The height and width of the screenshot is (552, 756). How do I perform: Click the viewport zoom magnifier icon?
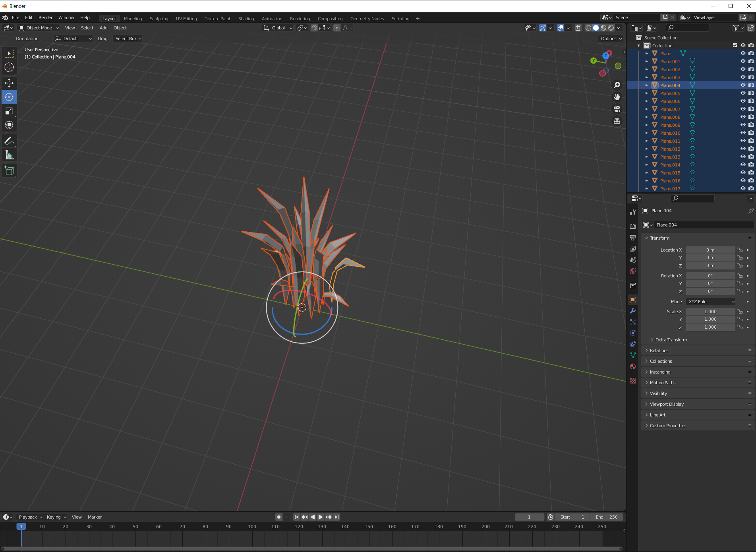coord(617,85)
